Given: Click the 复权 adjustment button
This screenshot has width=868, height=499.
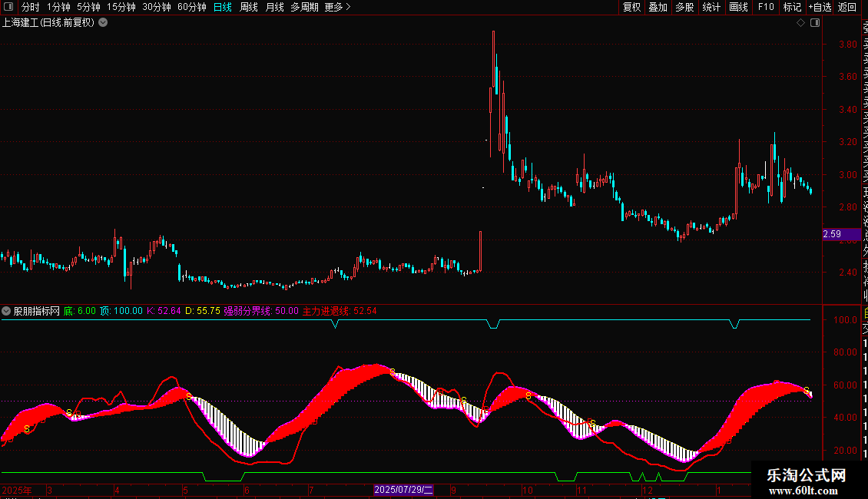Looking at the screenshot, I should [631, 7].
